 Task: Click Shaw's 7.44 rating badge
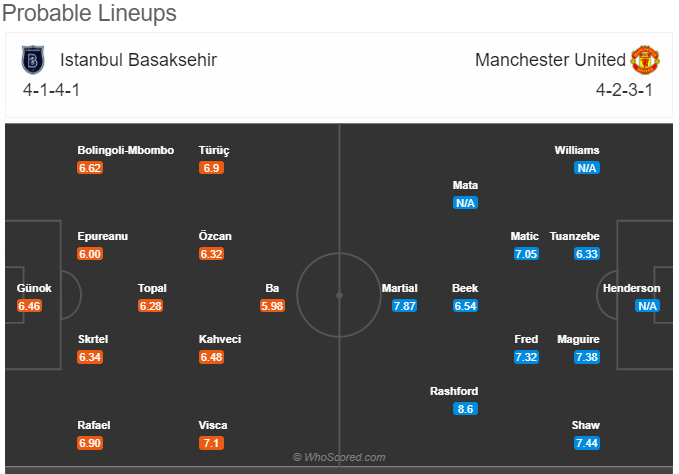[587, 443]
